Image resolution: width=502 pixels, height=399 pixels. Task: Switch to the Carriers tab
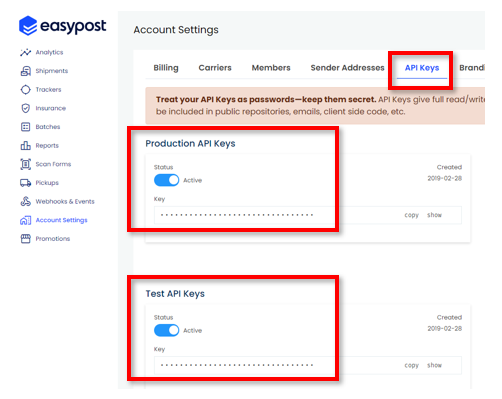tap(215, 68)
